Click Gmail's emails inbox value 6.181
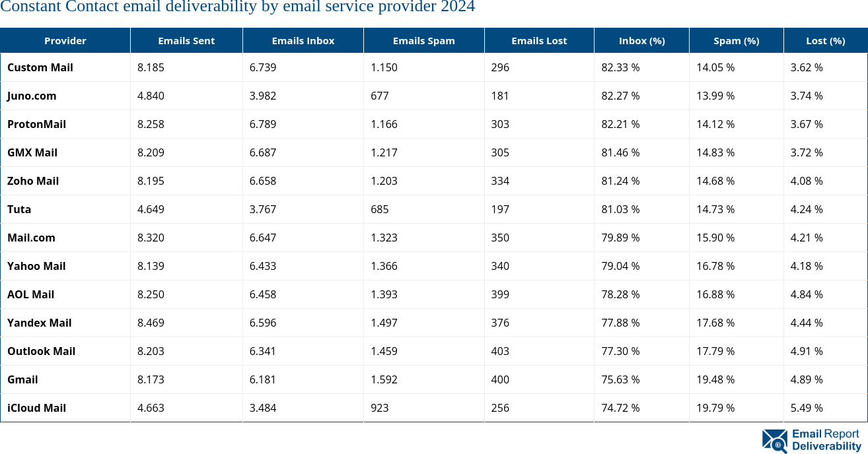 coord(263,379)
